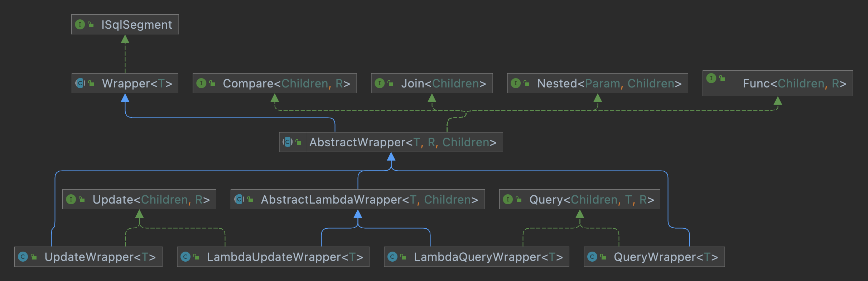Click the interface icon on Update<Children, R>
Viewport: 868px width, 281px height.
71,199
